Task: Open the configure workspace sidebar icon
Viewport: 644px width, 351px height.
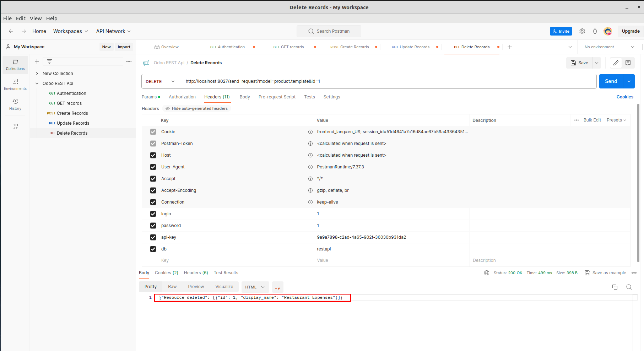Action: (15, 126)
